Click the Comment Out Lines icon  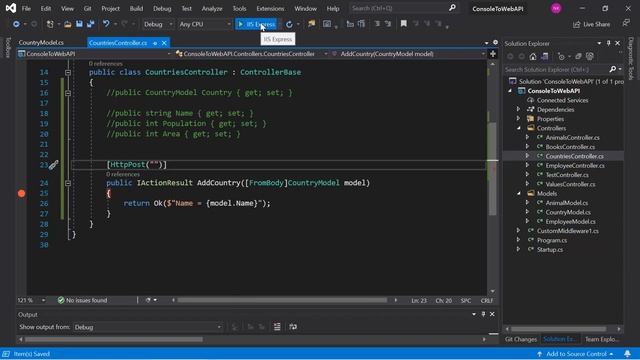point(377,24)
